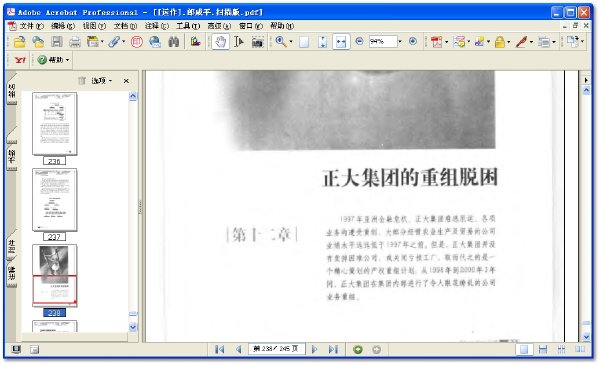
Task: Click the Create PDF icon
Action: pyautogui.click(x=436, y=42)
